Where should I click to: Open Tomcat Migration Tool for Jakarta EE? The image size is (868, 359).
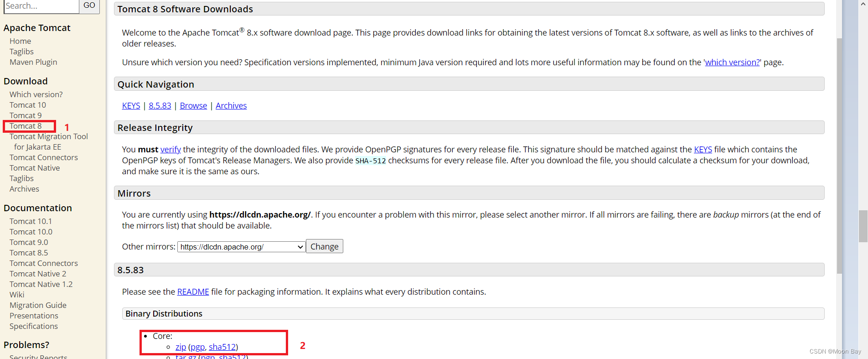(49, 141)
